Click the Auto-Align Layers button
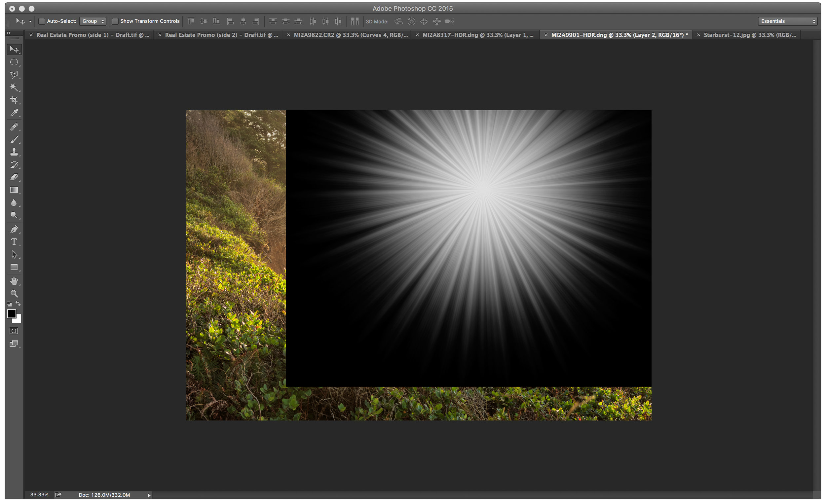826x504 pixels. (x=355, y=21)
